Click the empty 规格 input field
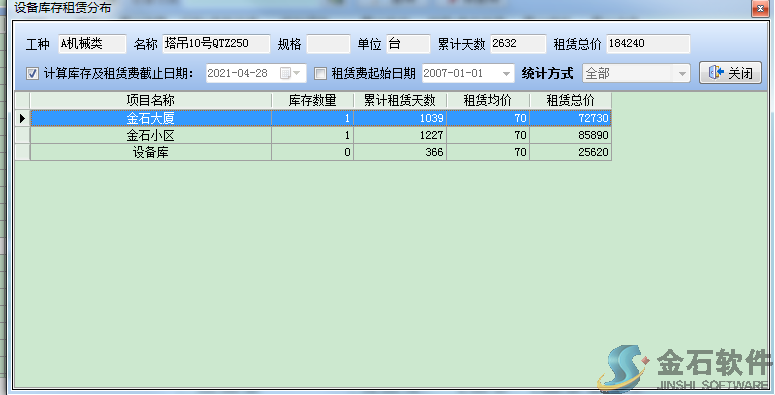Viewport: 775px width, 395px height. [328, 44]
